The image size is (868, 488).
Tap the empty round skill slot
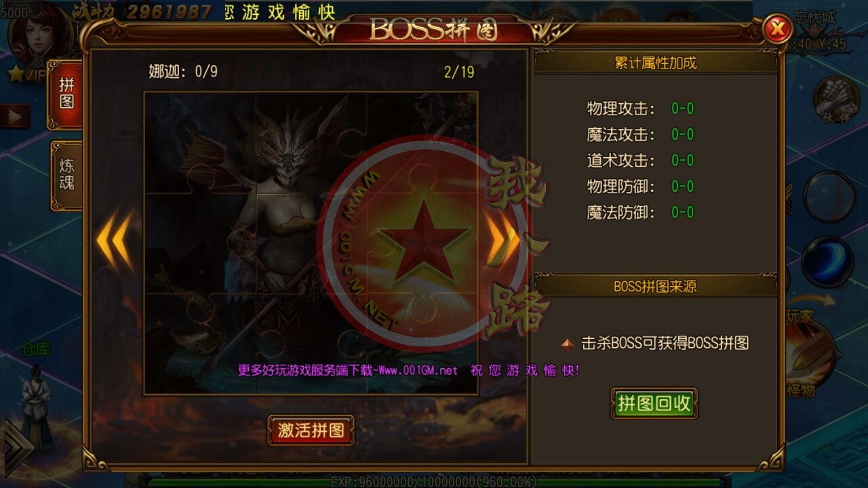click(x=829, y=197)
